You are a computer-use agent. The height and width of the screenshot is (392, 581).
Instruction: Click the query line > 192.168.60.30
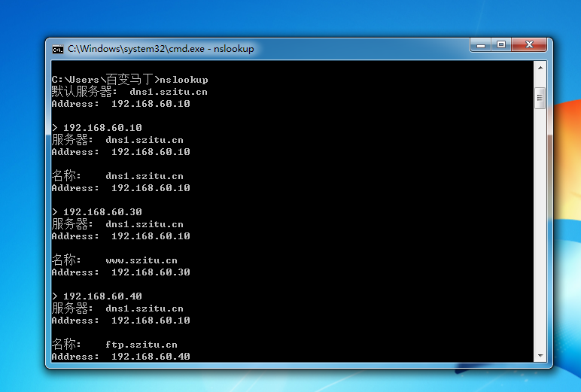click(97, 212)
